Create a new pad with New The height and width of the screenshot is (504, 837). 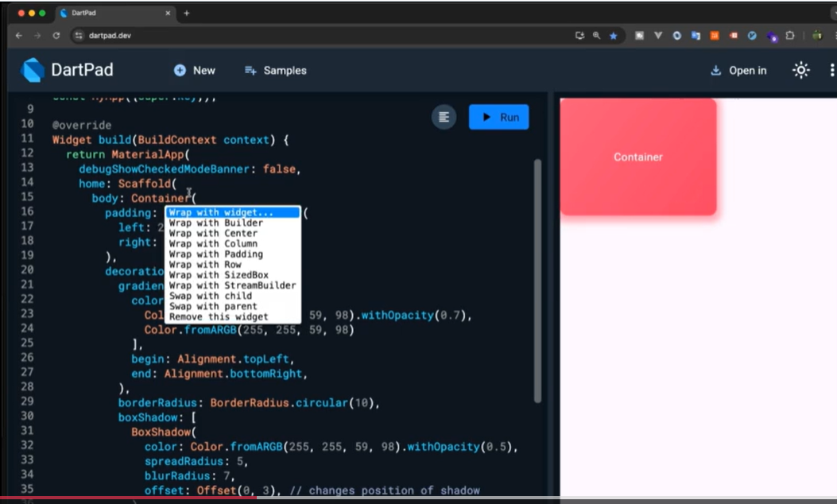click(x=194, y=71)
